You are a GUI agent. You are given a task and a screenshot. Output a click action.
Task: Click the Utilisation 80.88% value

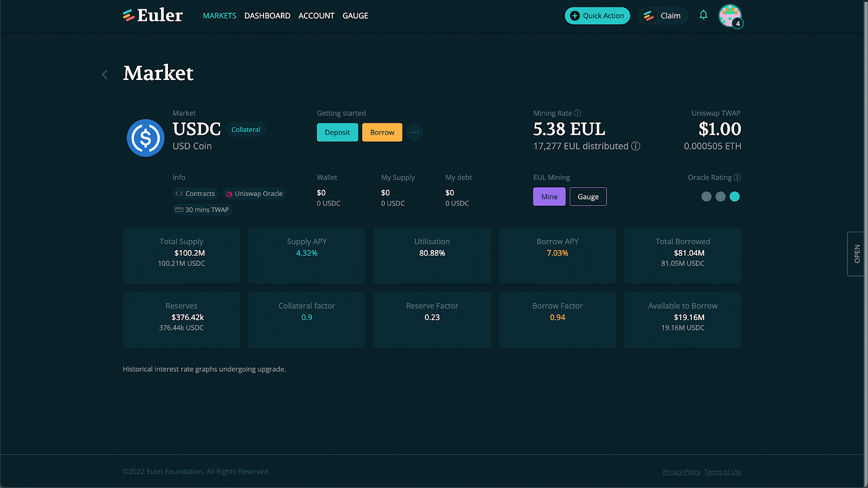[432, 253]
